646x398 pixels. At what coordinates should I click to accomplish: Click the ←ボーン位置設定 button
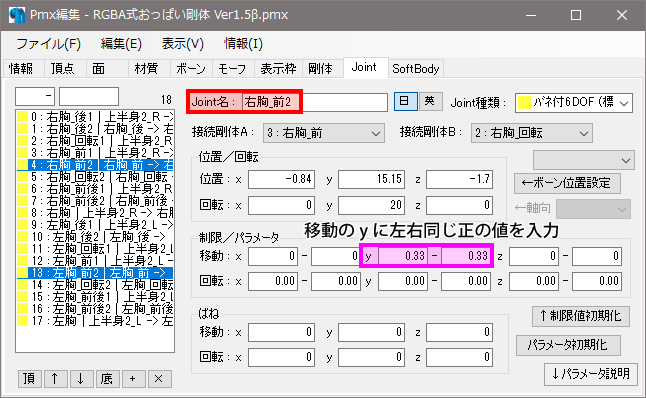click(x=567, y=183)
